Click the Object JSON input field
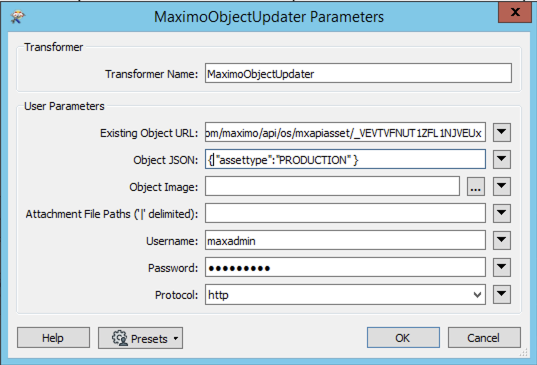 click(345, 159)
